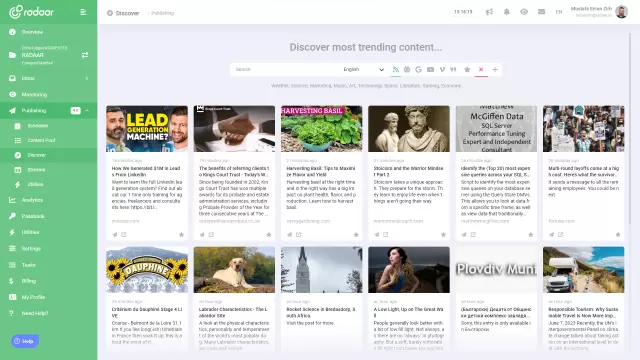Share Harvesting Basil article via paper plane
The height and width of the screenshot is (360, 640).
289,235
